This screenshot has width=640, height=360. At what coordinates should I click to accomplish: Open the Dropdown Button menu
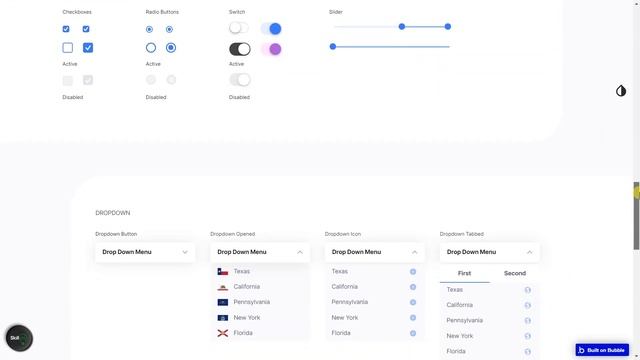145,252
